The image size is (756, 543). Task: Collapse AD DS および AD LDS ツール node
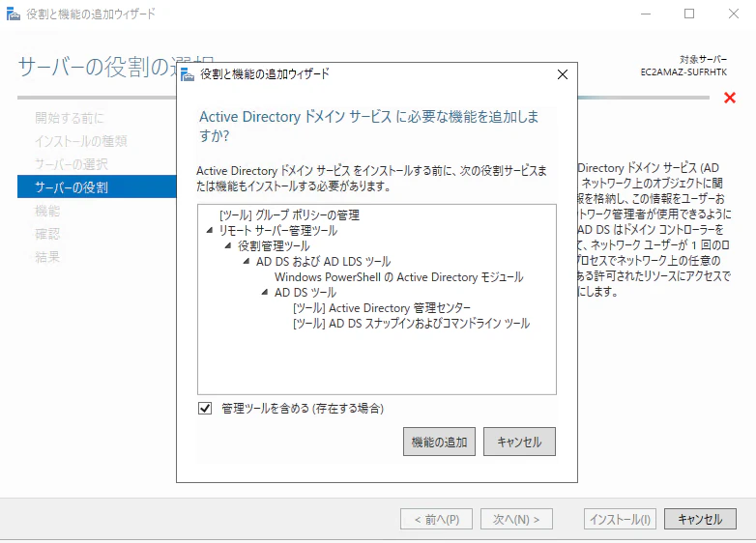[x=247, y=261]
